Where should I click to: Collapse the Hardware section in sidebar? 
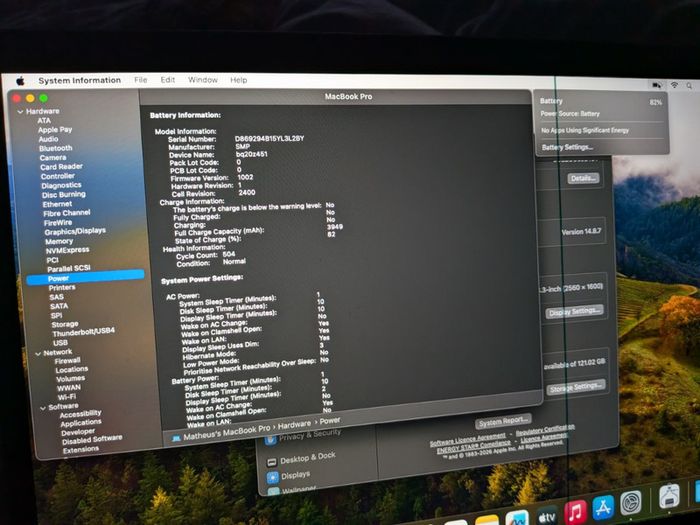[20, 112]
